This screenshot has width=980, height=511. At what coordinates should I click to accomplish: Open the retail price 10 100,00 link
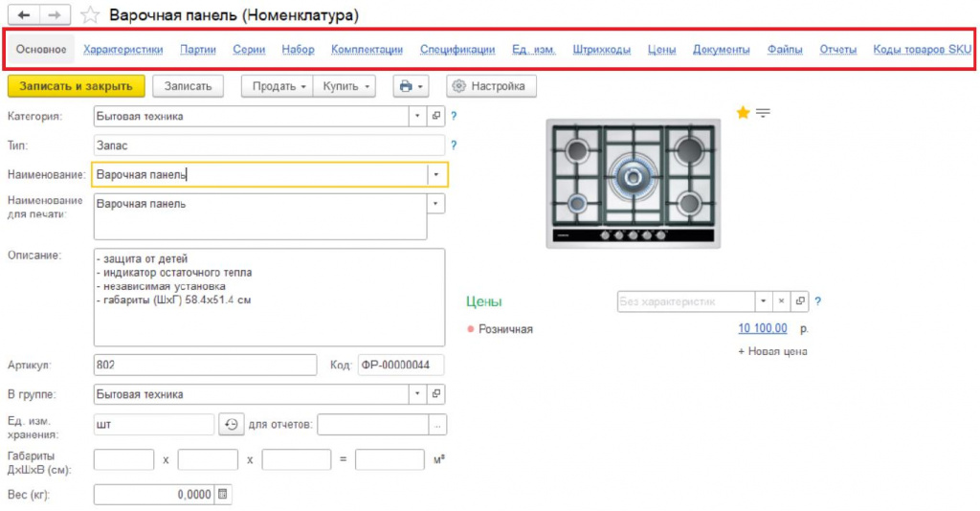(x=763, y=328)
